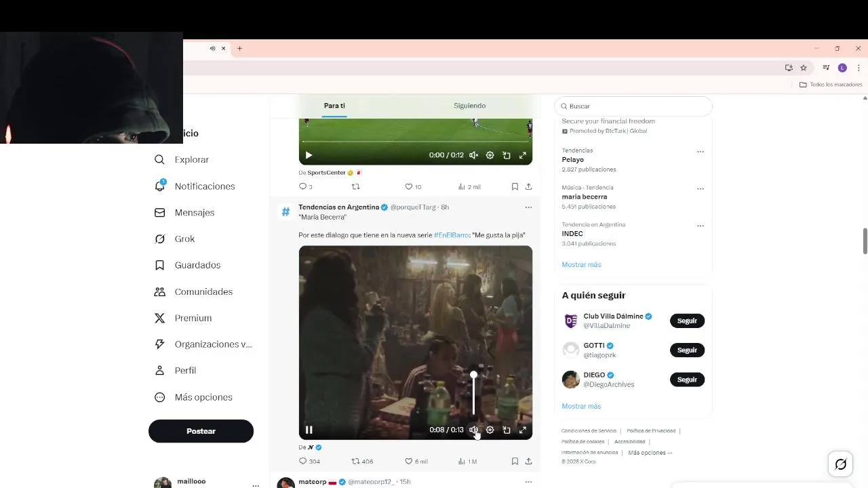Open Todos los marcadores folder
Image resolution: width=868 pixels, height=488 pixels.
[831, 85]
